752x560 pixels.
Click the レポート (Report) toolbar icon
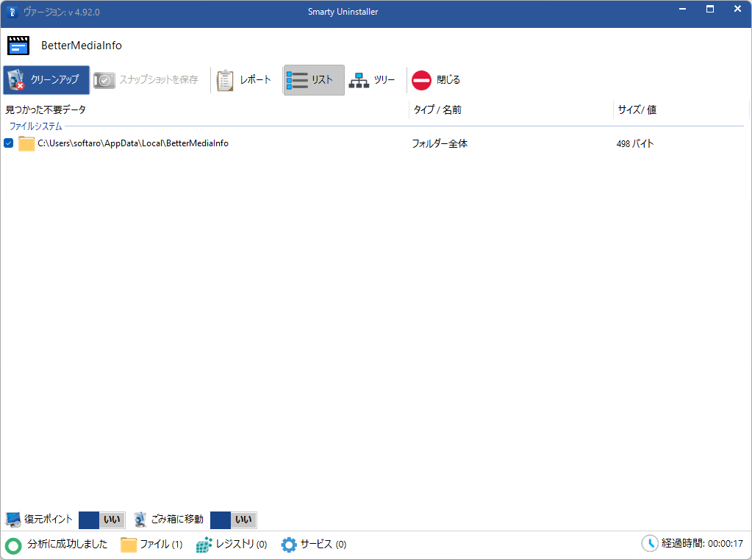225,80
